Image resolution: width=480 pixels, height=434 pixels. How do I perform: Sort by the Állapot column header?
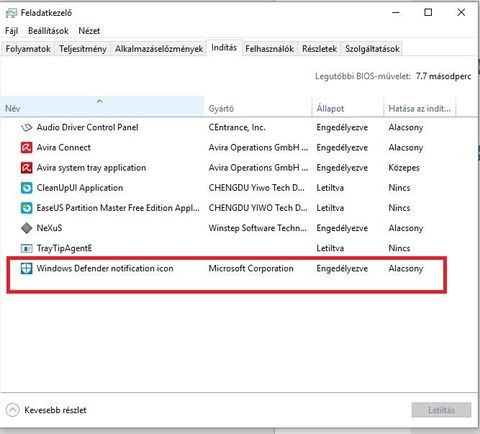tap(348, 106)
